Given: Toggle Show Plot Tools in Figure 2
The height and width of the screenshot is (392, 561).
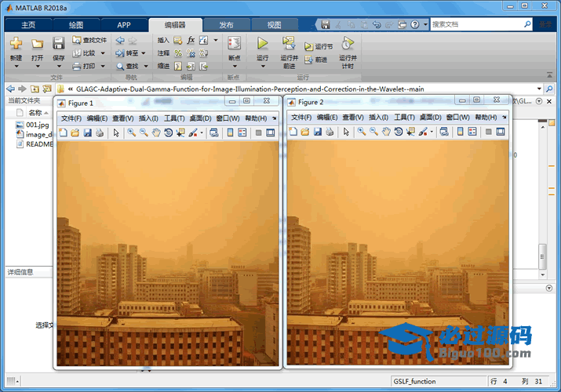Looking at the screenshot, I should (x=501, y=132).
